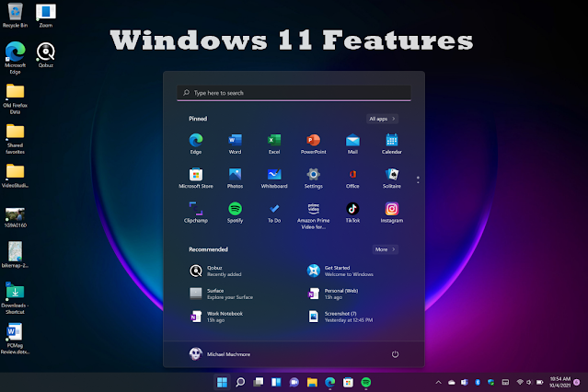Open the clock and date flyout
The width and height of the screenshot is (588, 392).
click(x=559, y=382)
